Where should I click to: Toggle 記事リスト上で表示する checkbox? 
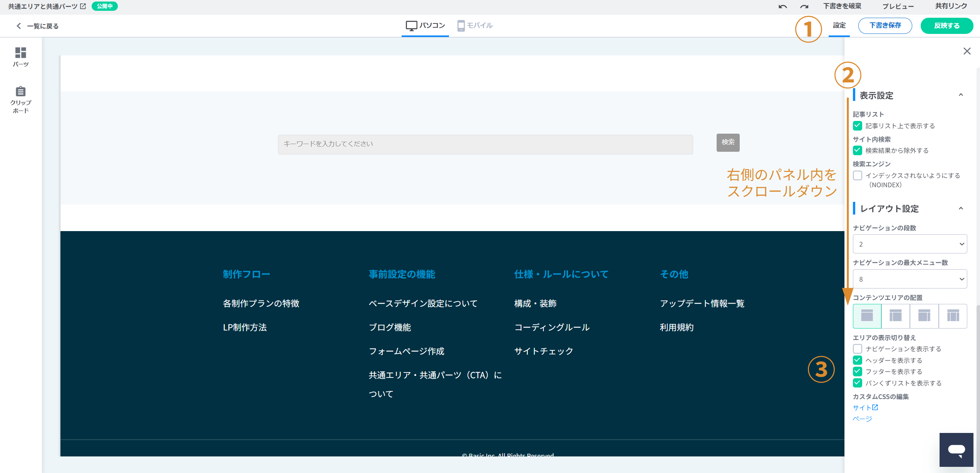858,126
